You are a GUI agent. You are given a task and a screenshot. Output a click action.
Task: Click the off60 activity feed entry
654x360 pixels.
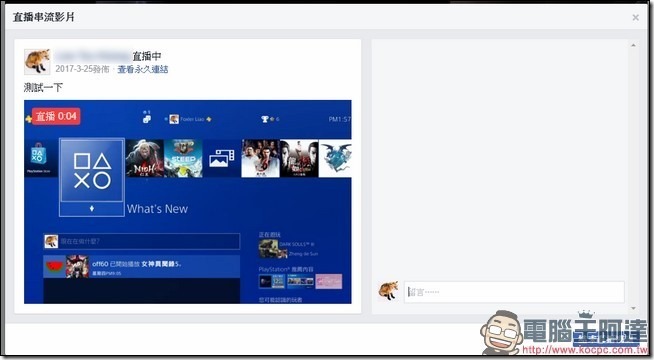[142, 267]
